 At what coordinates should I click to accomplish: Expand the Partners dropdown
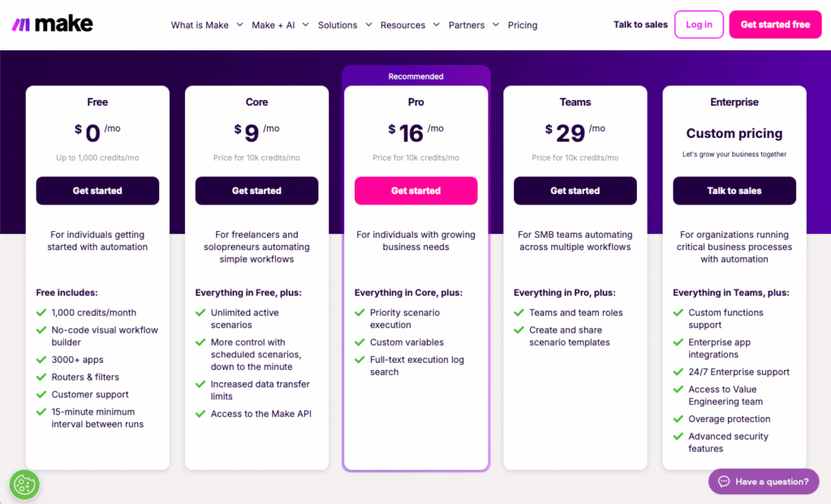tap(468, 24)
